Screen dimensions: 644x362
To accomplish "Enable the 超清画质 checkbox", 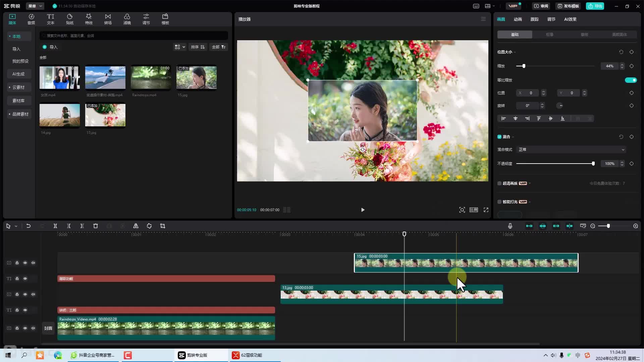I will [x=499, y=183].
